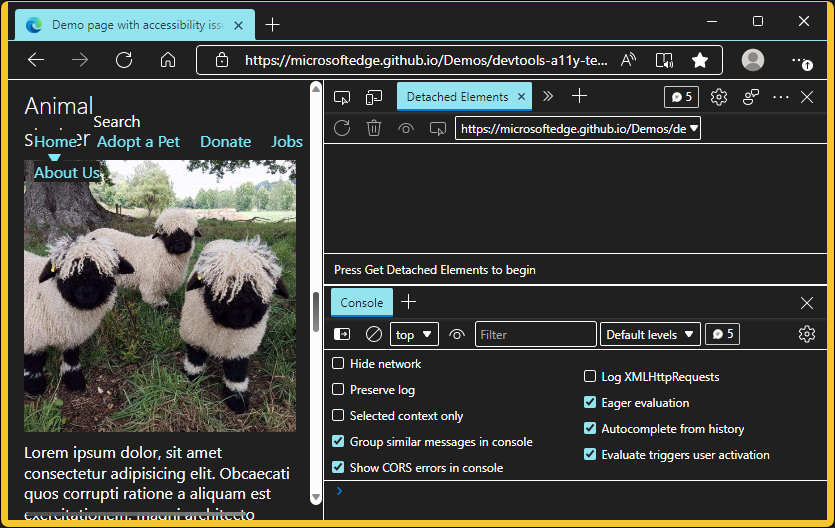Enable the Hide network checkbox

pos(338,364)
